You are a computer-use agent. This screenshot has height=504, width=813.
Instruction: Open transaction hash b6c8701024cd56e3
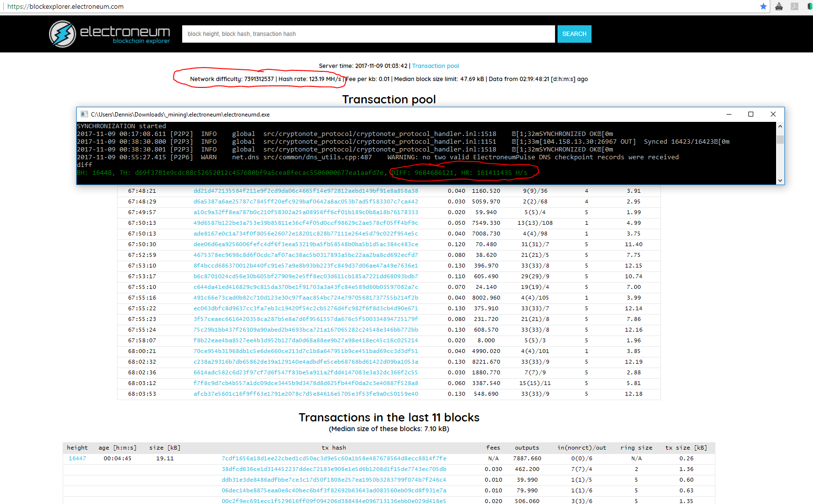[x=306, y=276]
